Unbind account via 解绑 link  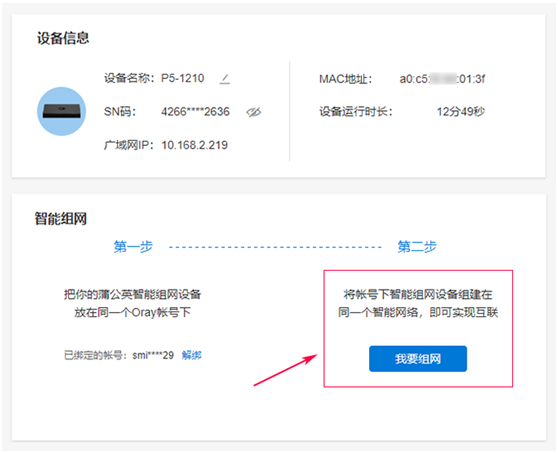tap(191, 355)
